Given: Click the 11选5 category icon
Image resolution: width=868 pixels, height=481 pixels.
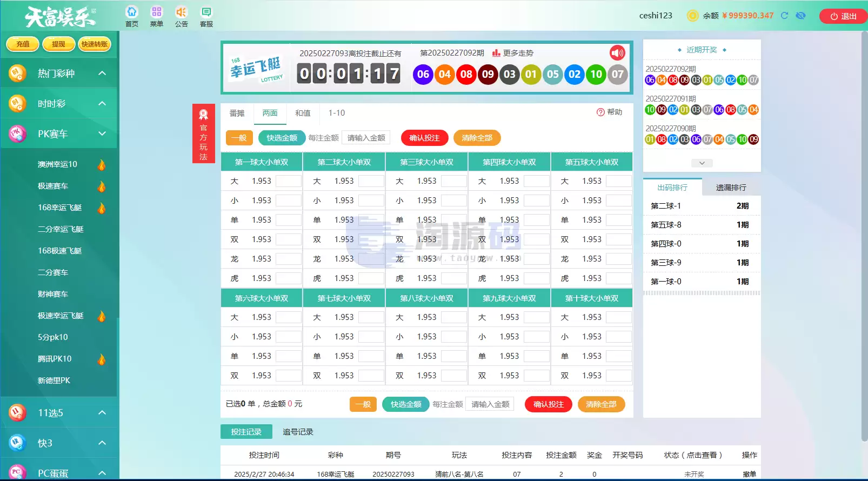Looking at the screenshot, I should (x=17, y=412).
